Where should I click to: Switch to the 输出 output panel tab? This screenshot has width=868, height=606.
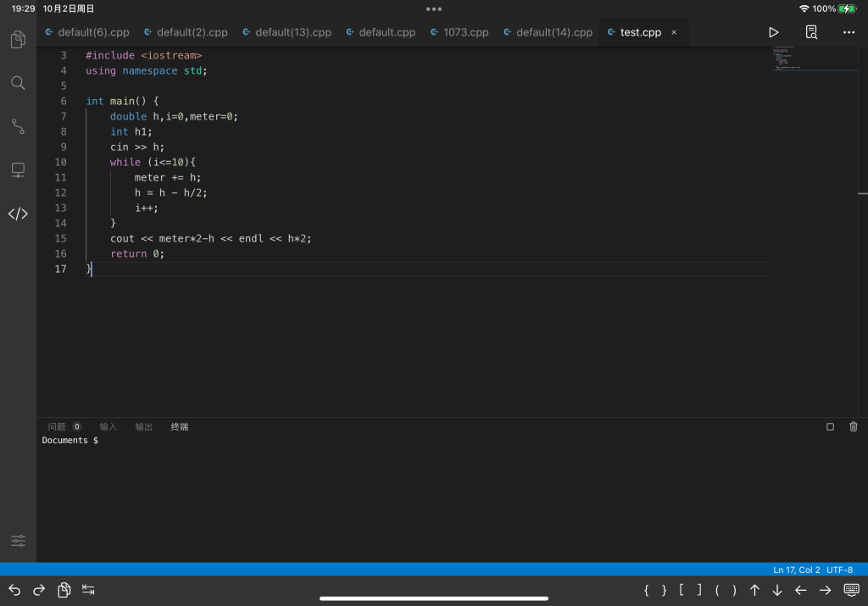tap(144, 427)
